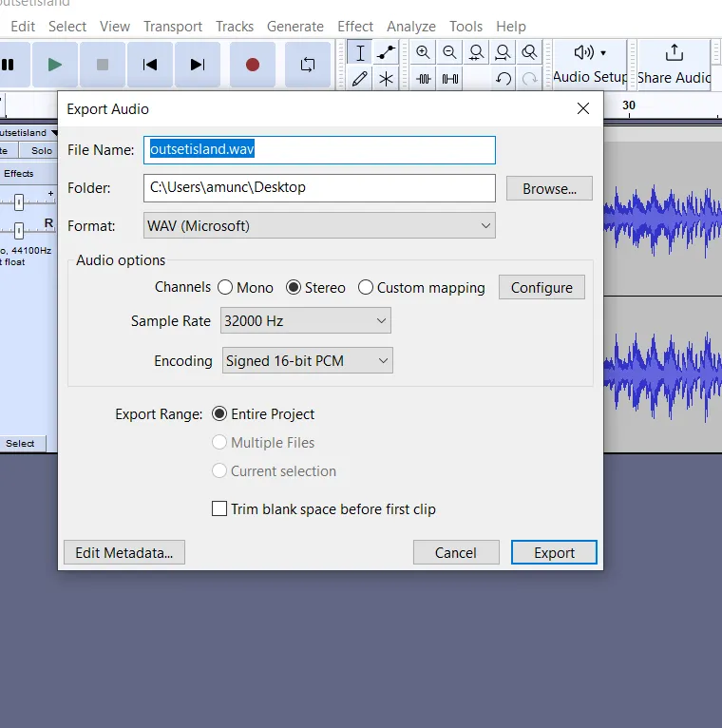Viewport: 722px width, 728px height.
Task: Enable Trim blank space before first clip
Action: [x=219, y=509]
